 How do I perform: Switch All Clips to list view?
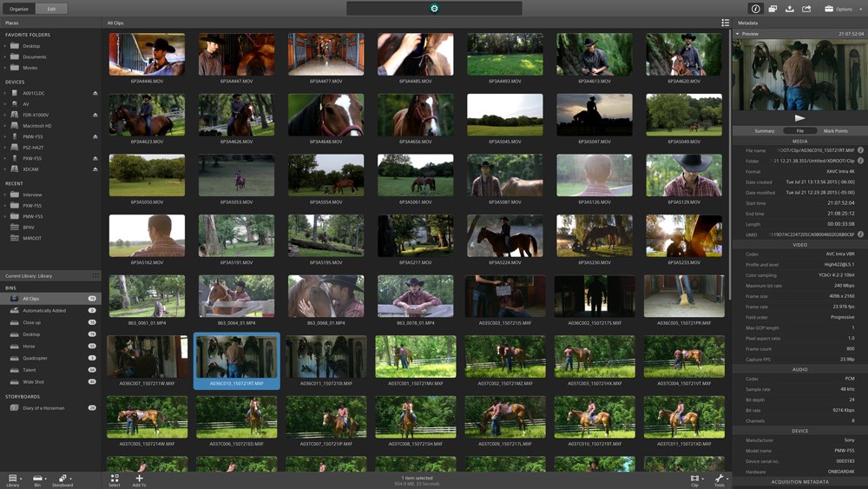click(725, 23)
